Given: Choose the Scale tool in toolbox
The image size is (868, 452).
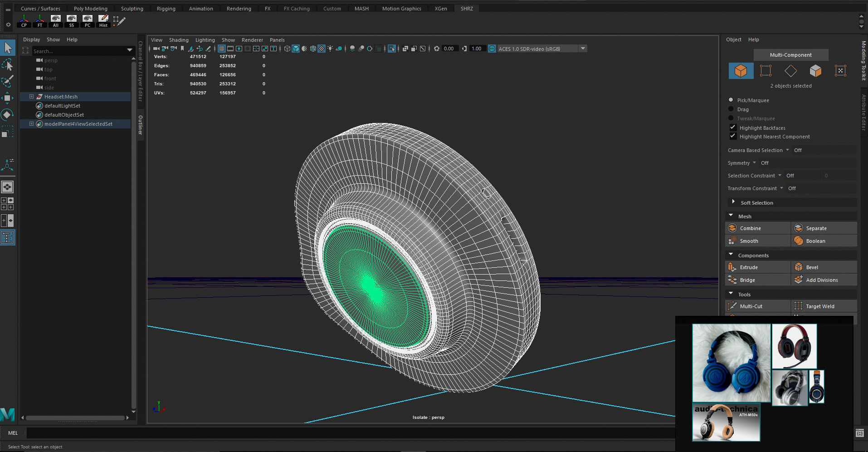Looking at the screenshot, I should click(8, 132).
